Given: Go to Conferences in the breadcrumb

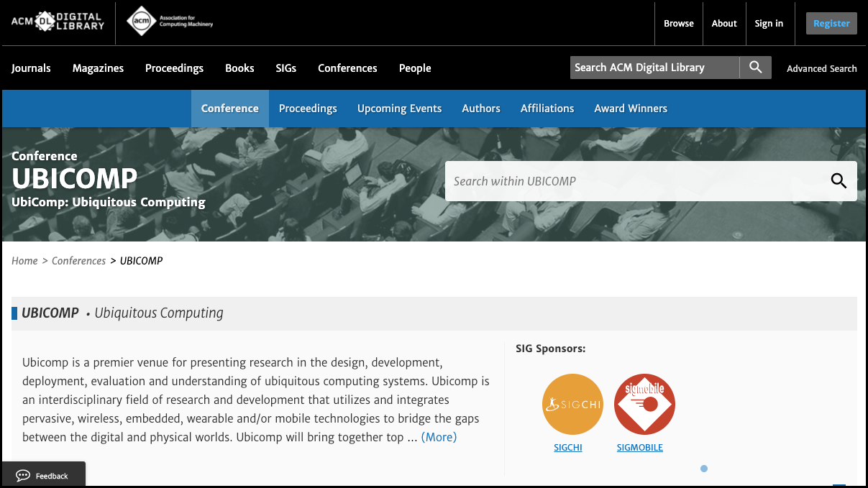Looking at the screenshot, I should (79, 261).
